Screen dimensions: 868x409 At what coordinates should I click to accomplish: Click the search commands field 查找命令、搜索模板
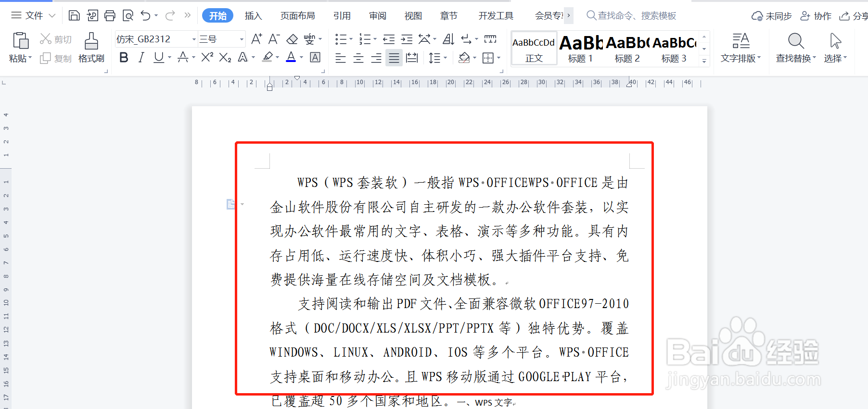pyautogui.click(x=631, y=16)
